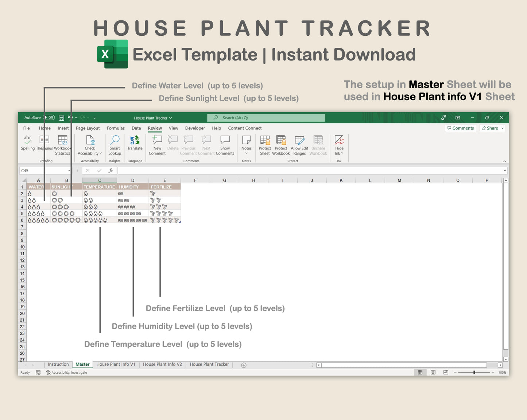The image size is (527, 420).
Task: Click Unshare Workbook
Action: [318, 145]
